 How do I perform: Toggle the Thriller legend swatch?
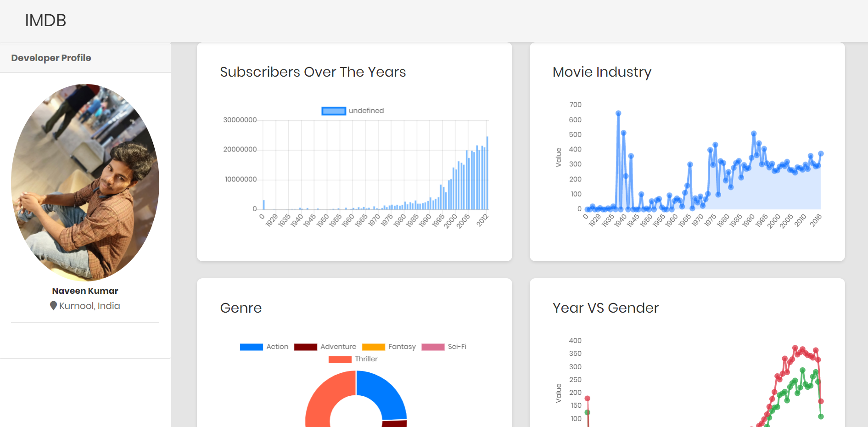(340, 360)
